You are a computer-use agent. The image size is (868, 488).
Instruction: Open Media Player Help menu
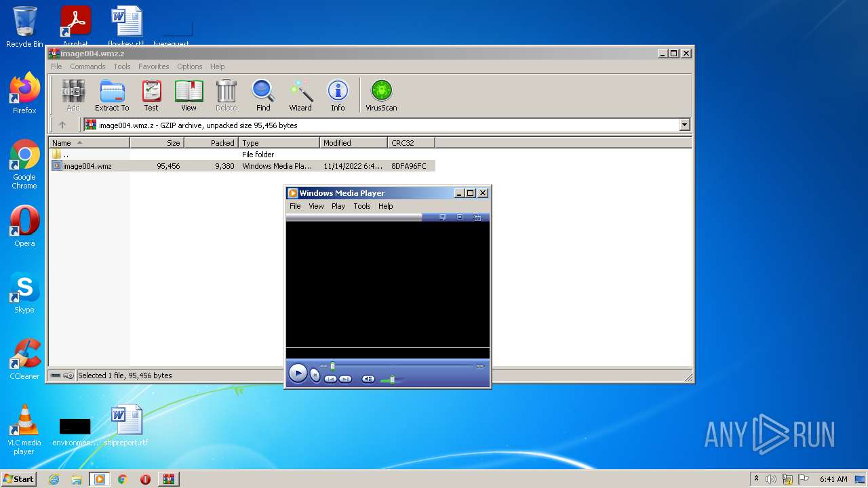pos(386,206)
